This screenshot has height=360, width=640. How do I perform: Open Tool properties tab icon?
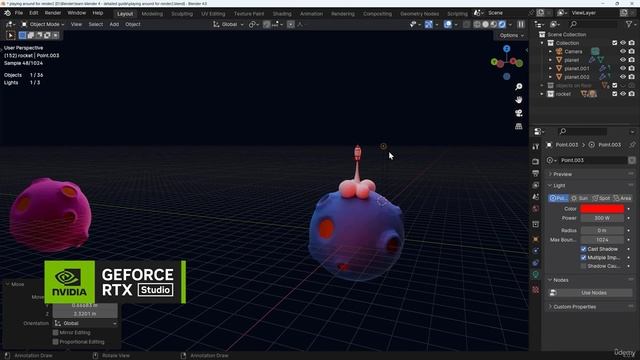coord(536,147)
